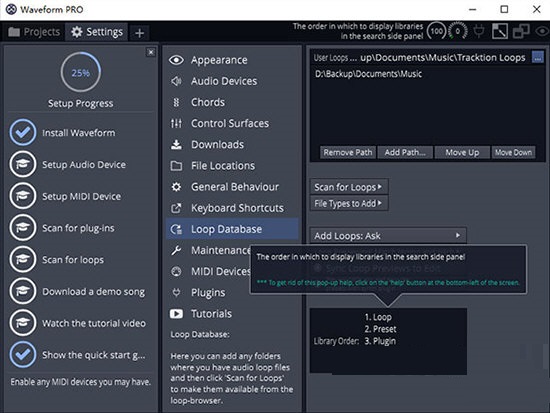Toggle the Install Waveform checkmark

(x=23, y=132)
